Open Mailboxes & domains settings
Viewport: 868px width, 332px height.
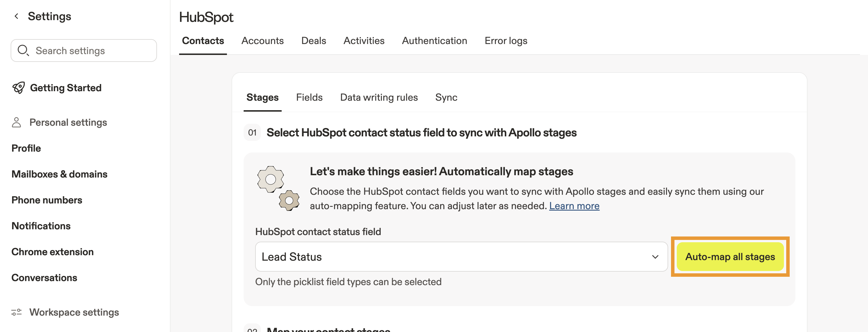point(59,174)
